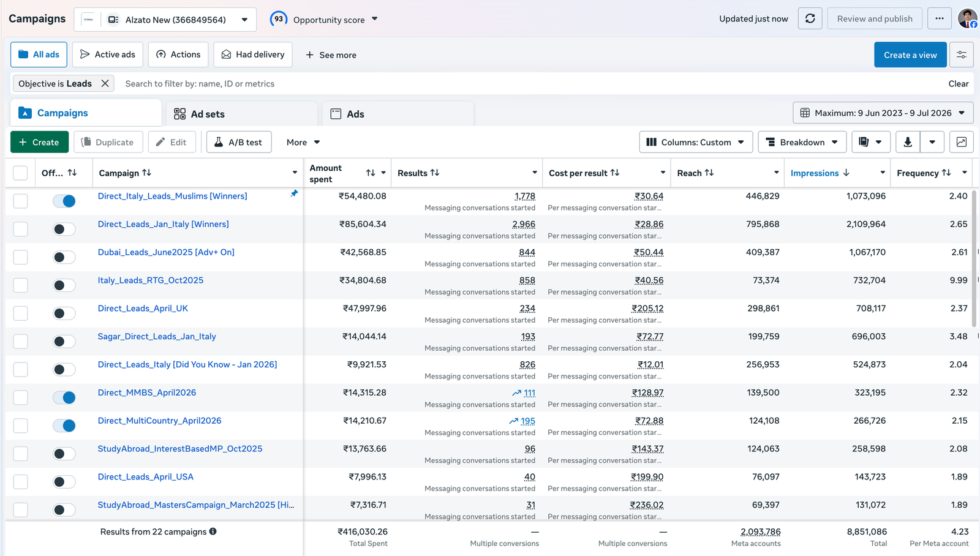980x556 pixels.
Task: Expand the Opportunity score dropdown arrow
Action: [375, 19]
